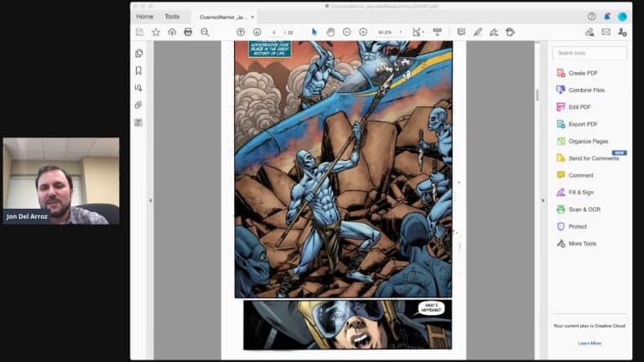Bookmark the file with the star icon
This screenshot has height=362, width=644.
pos(155,32)
